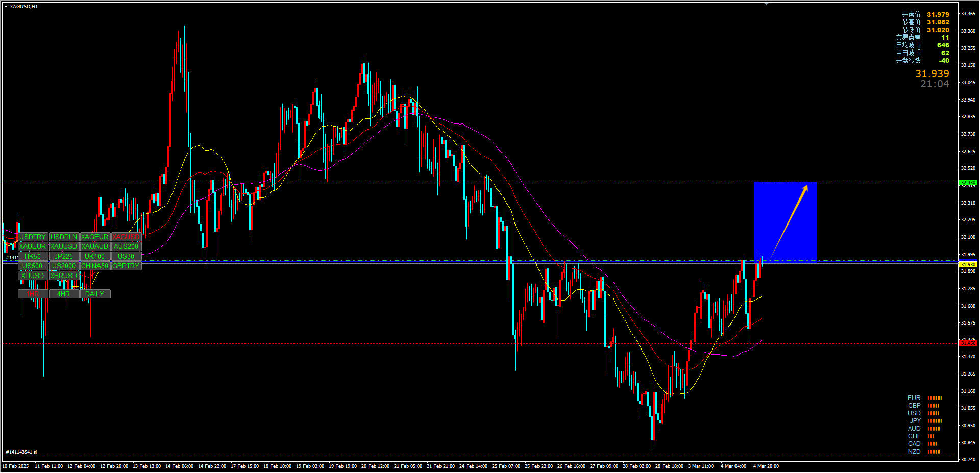Viewport: 980px width, 473px height.
Task: Load the AUS200 index chart
Action: click(126, 246)
